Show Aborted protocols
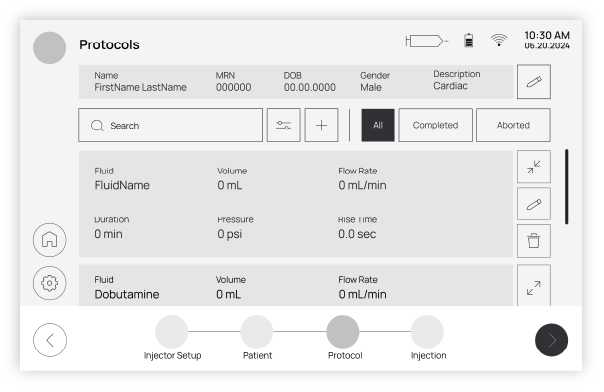 (513, 125)
